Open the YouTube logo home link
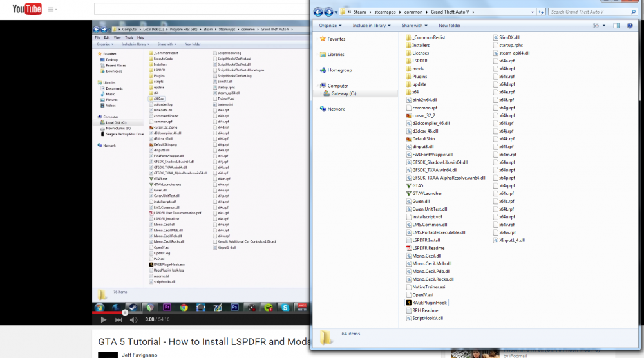This screenshot has height=358, width=644. (26, 8)
